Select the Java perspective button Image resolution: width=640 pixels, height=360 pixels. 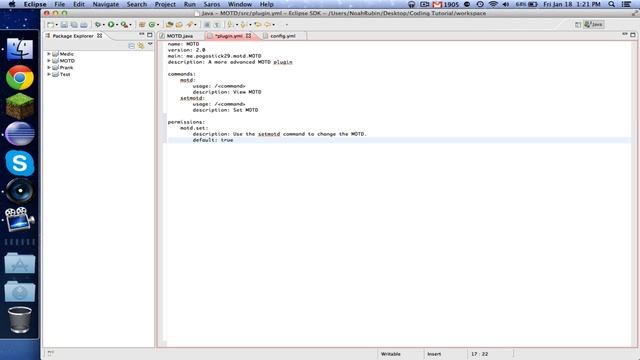593,24
